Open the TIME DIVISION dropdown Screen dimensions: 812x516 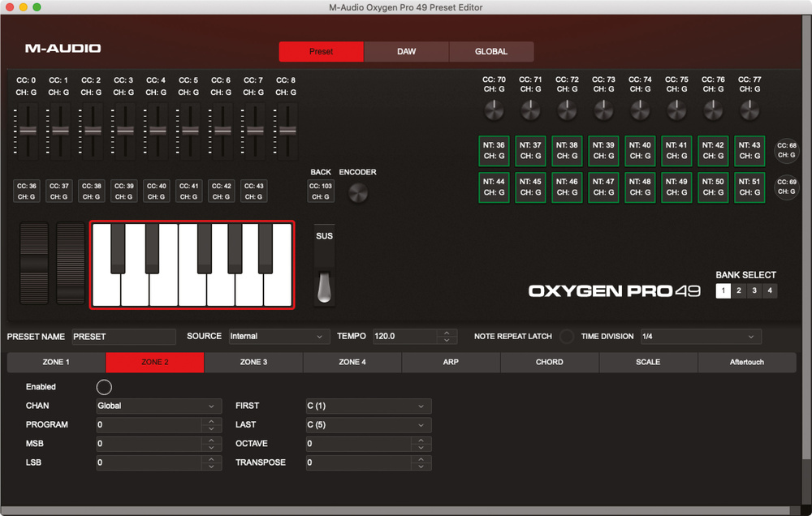(x=701, y=337)
